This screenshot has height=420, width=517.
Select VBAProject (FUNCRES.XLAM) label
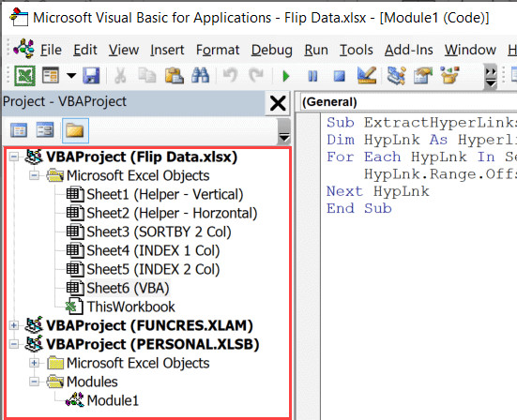click(149, 325)
